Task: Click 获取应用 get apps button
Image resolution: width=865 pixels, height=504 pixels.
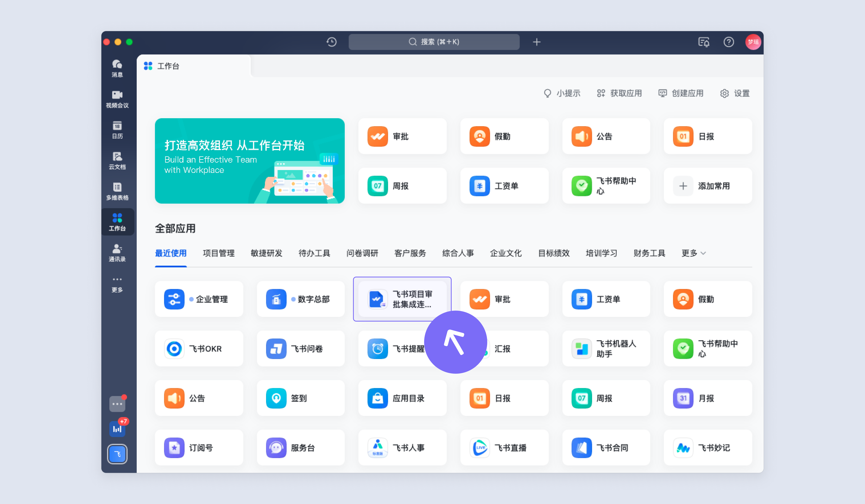Action: tap(619, 93)
